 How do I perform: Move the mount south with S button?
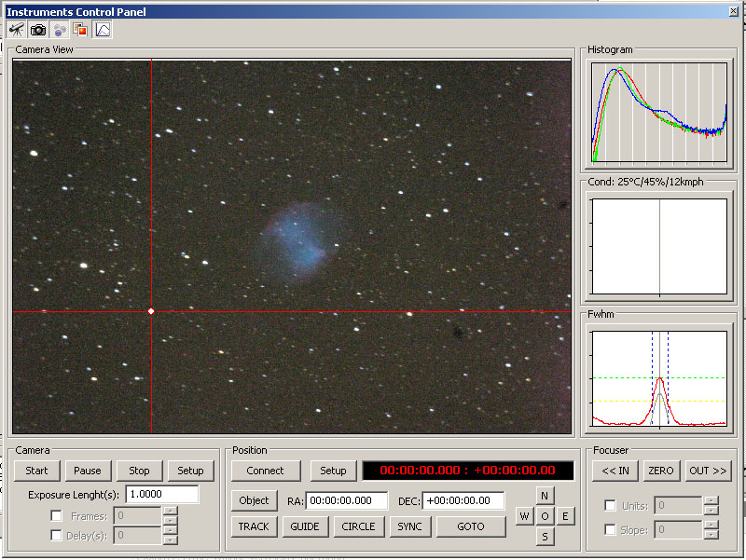click(545, 537)
